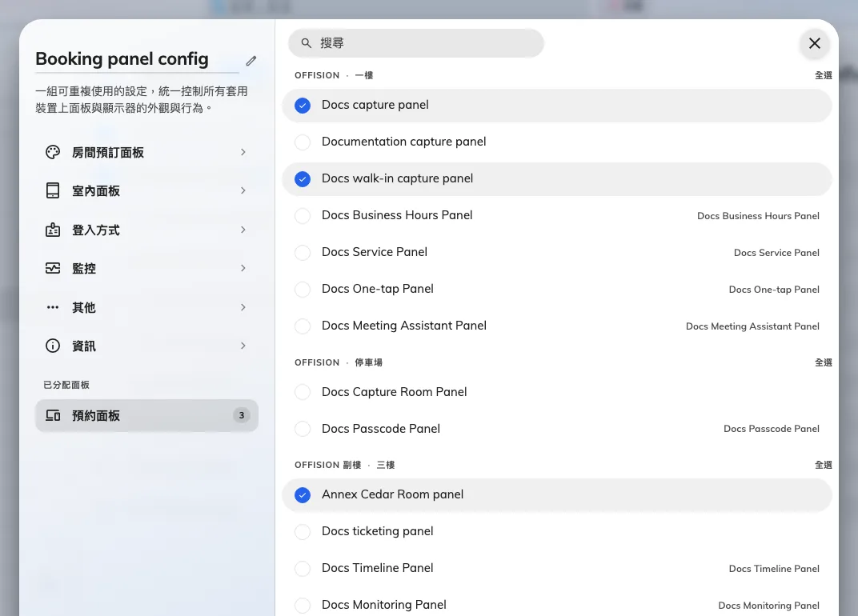Expand 房間預訂面板 via its chevron

[x=243, y=152]
